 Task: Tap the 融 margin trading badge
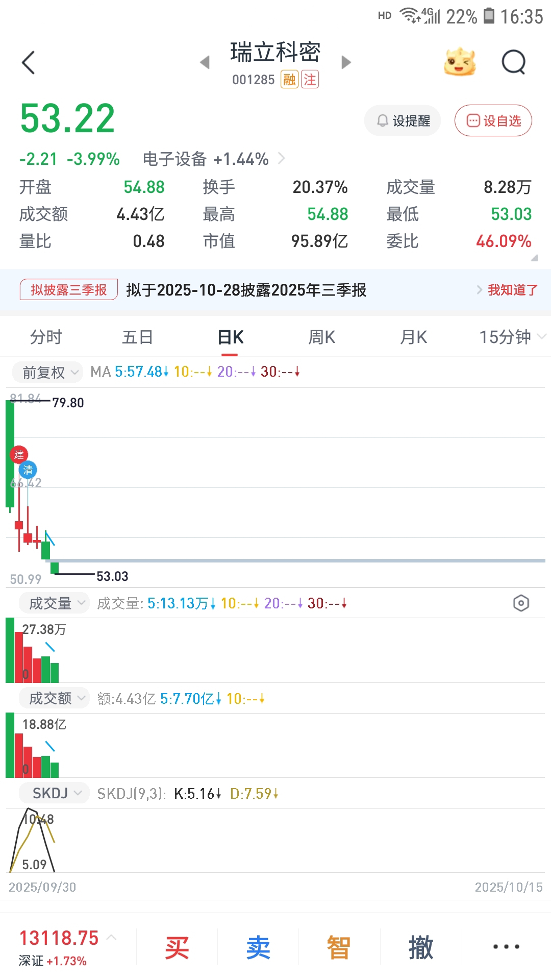click(289, 79)
